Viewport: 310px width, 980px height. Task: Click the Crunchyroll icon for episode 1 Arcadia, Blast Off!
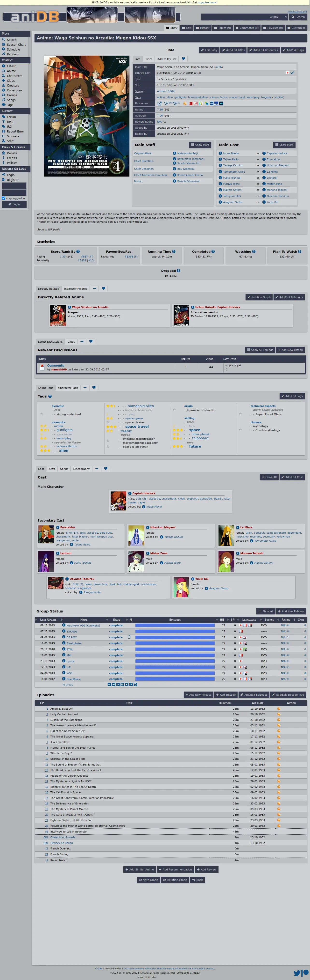[x=279, y=709]
